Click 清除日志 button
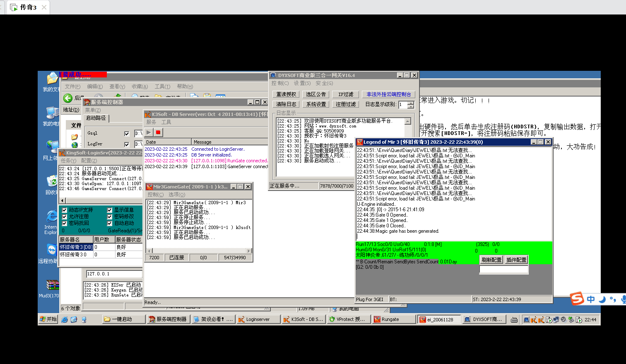 287,104
